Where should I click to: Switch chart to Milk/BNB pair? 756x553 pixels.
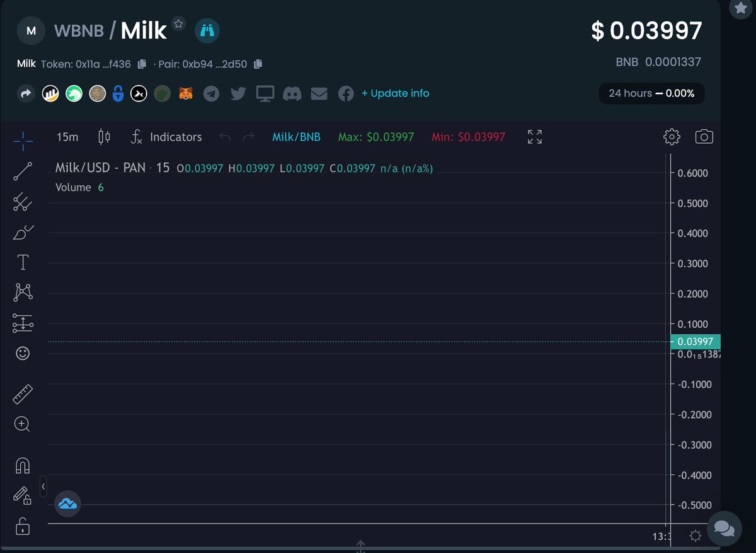(296, 137)
